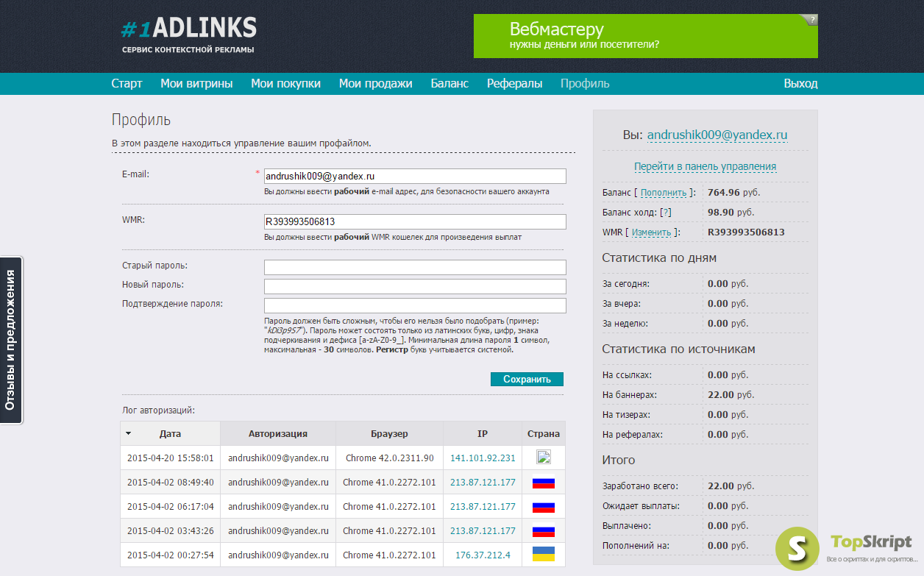Open the Баланс page
924x576 pixels.
pyautogui.click(x=449, y=84)
